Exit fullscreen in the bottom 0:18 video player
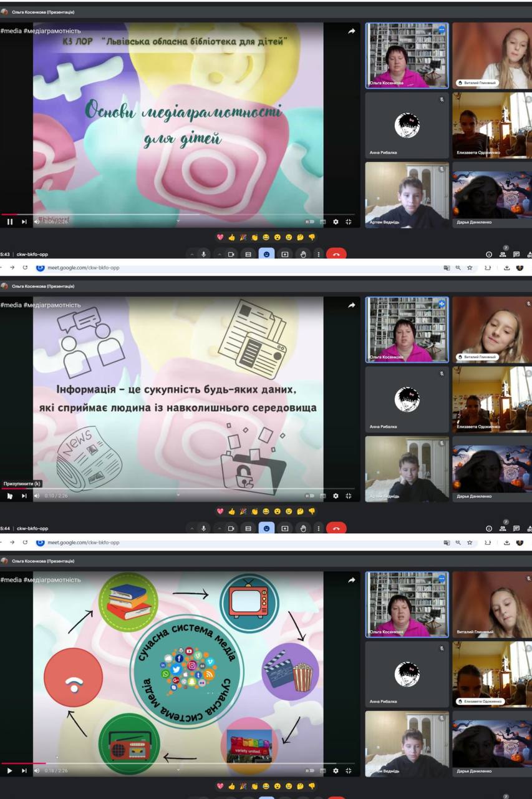The image size is (532, 799). [349, 771]
